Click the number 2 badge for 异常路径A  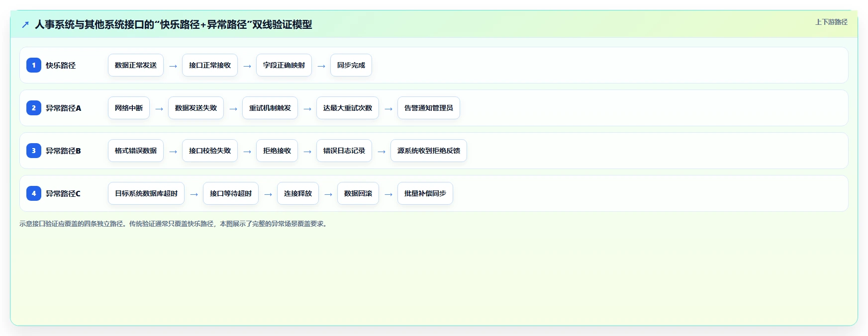34,108
